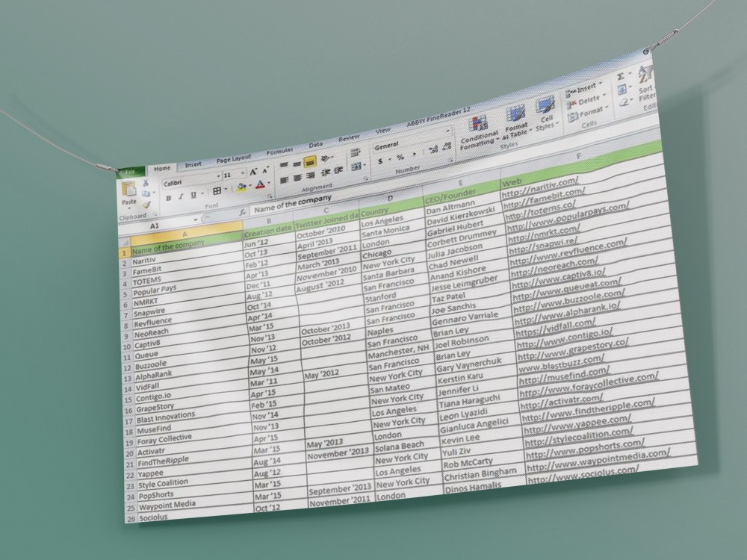The height and width of the screenshot is (560, 747).
Task: Click the text Orientation icon
Action: (326, 158)
